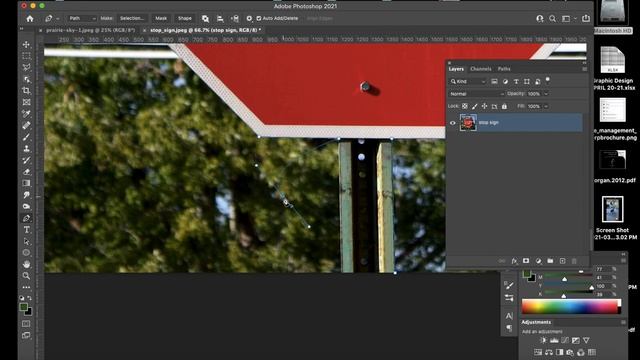Select the Eraser tool
This screenshot has height=360, width=640.
coord(27,172)
